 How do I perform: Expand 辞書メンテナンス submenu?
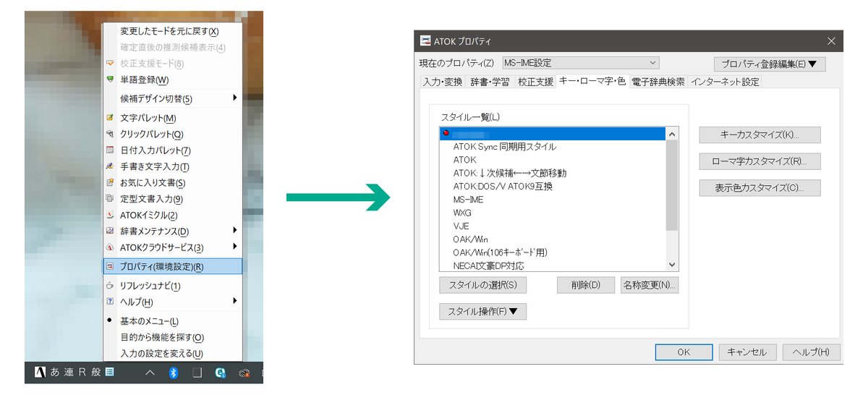pyautogui.click(x=234, y=230)
